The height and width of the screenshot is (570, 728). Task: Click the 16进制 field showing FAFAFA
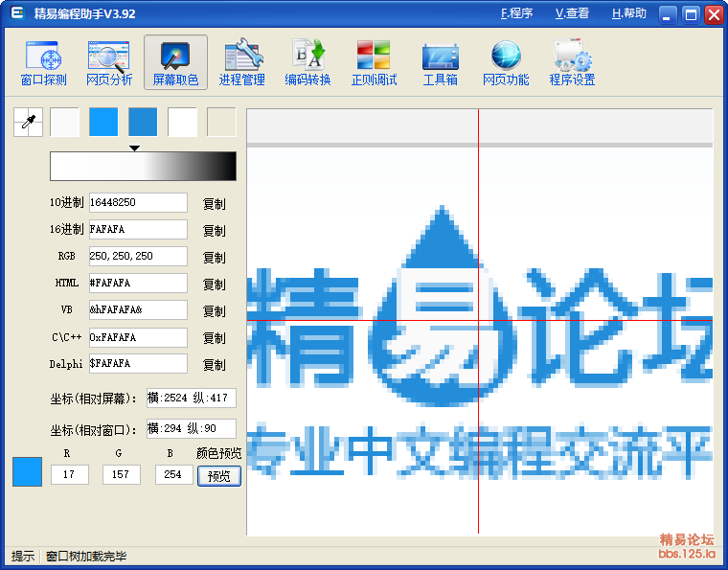point(138,230)
